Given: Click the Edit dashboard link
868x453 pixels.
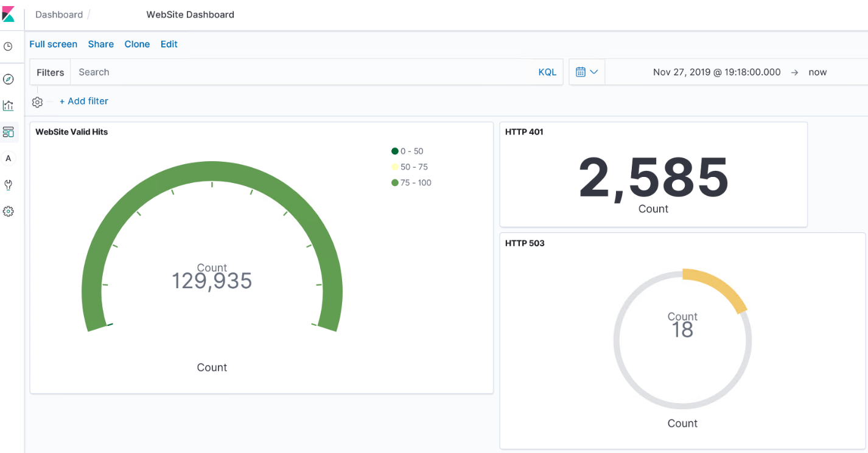Looking at the screenshot, I should pyautogui.click(x=169, y=44).
